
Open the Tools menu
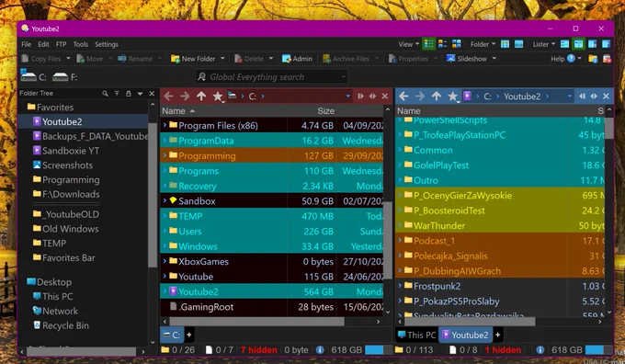click(x=81, y=44)
